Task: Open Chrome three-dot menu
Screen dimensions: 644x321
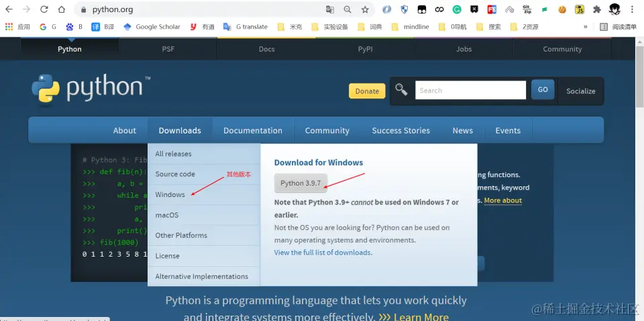Action: [x=632, y=9]
